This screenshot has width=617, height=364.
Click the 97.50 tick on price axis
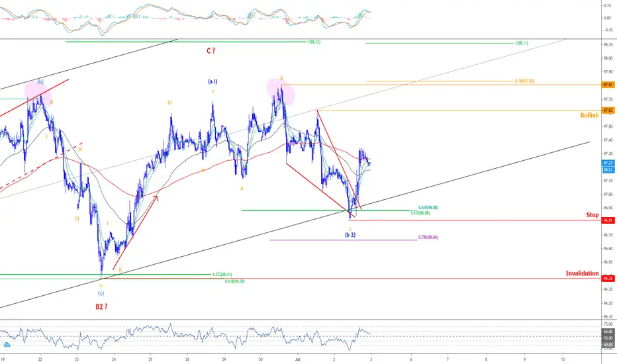(x=608, y=126)
